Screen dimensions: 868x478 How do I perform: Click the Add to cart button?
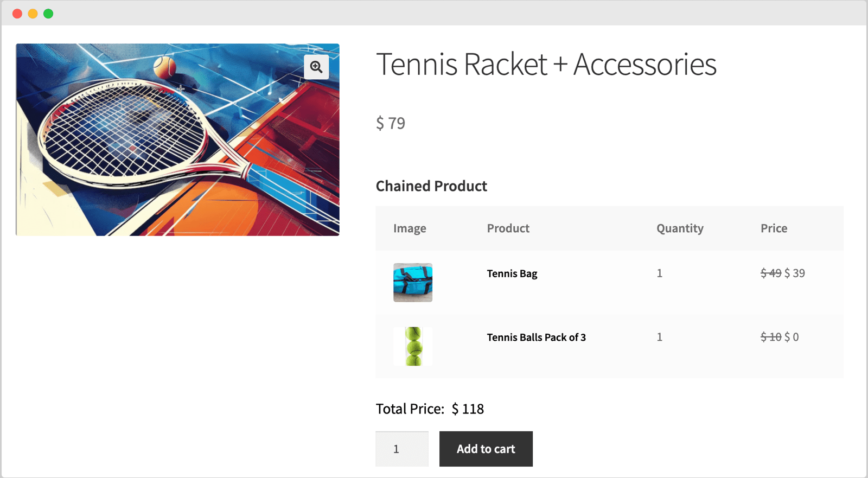point(486,449)
